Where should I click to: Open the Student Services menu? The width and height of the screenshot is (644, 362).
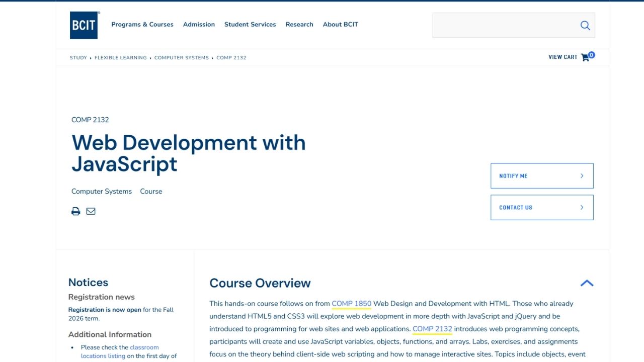click(x=250, y=24)
